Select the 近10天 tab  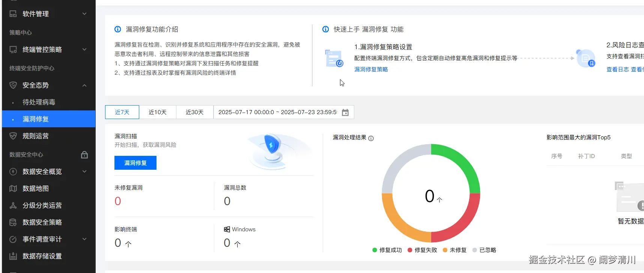tap(158, 112)
